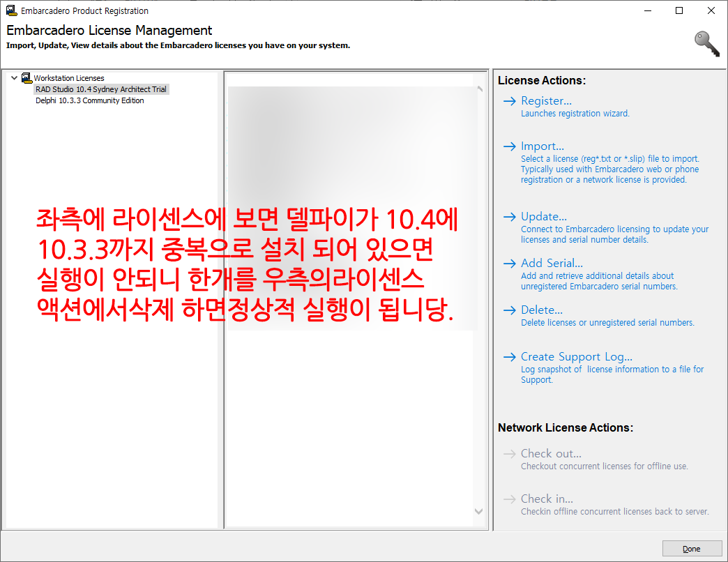This screenshot has width=728, height=562.
Task: Select Workstation Licenses tree root
Action: pos(69,78)
